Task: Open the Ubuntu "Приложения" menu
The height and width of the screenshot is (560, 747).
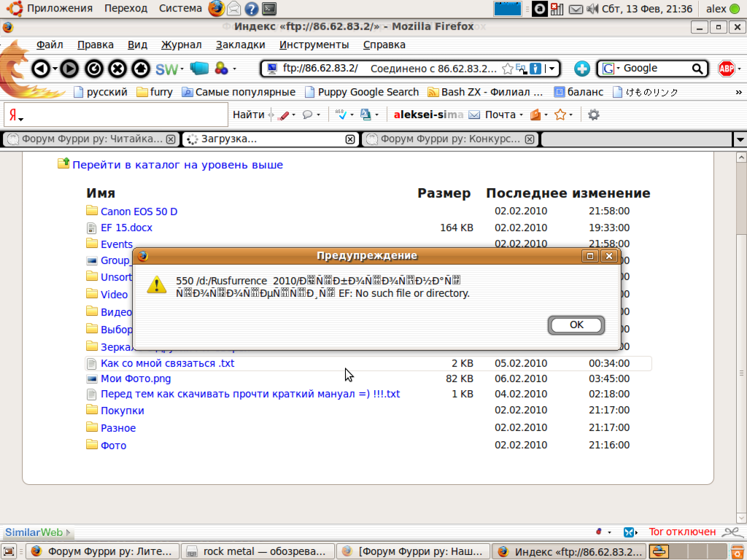Action: point(59,9)
